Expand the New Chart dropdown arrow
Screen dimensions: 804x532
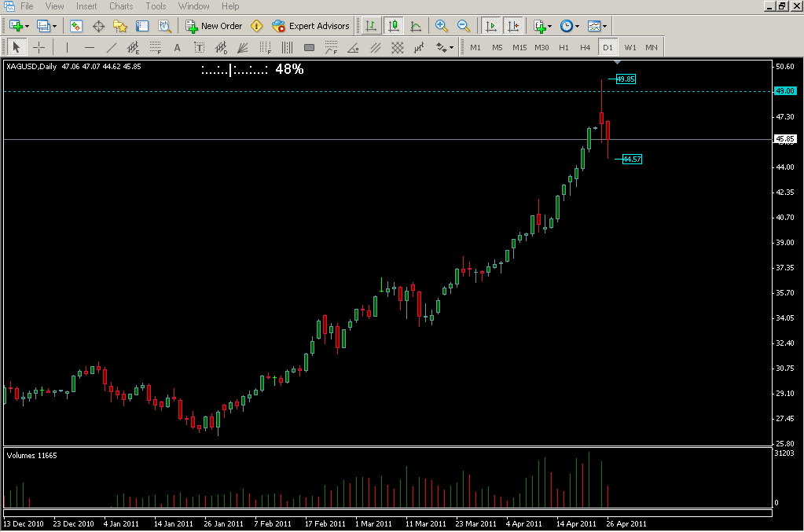(x=28, y=26)
